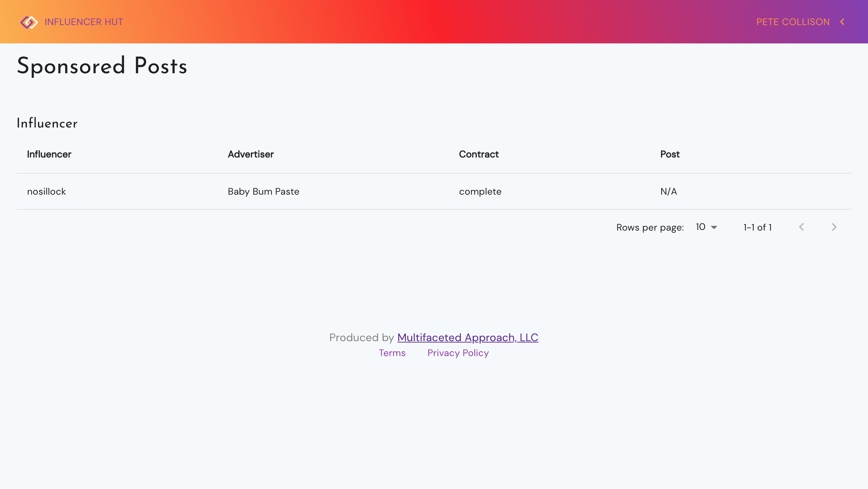Go to next page arrow

coord(834,227)
